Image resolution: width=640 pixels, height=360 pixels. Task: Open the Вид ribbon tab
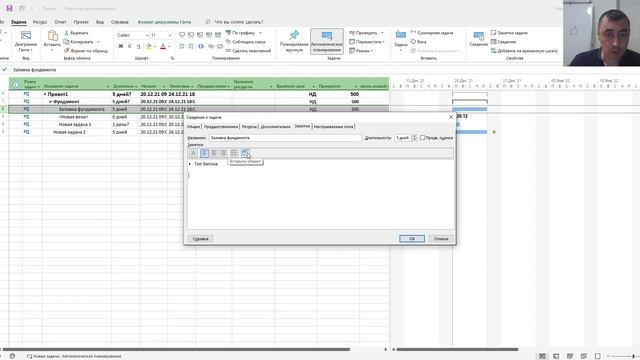pyautogui.click(x=100, y=22)
